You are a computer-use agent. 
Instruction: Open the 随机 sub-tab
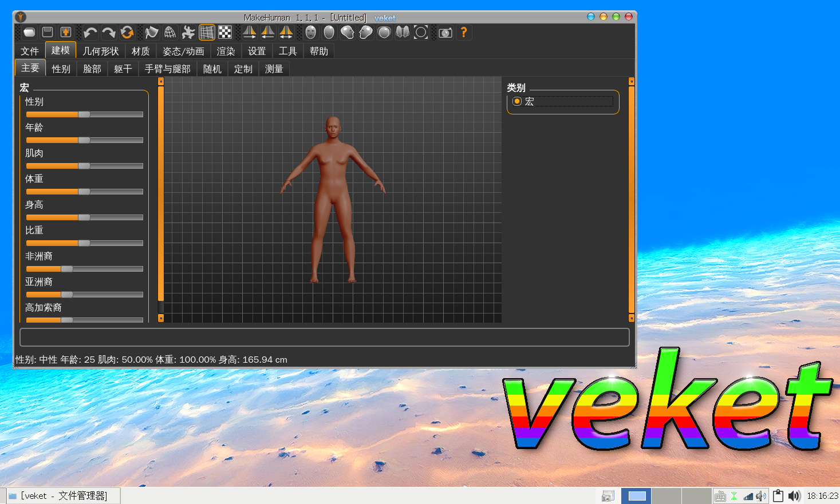(212, 69)
